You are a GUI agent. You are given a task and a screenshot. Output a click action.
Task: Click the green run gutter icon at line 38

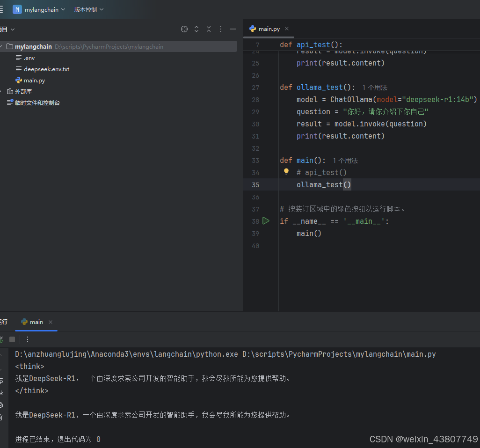click(266, 221)
